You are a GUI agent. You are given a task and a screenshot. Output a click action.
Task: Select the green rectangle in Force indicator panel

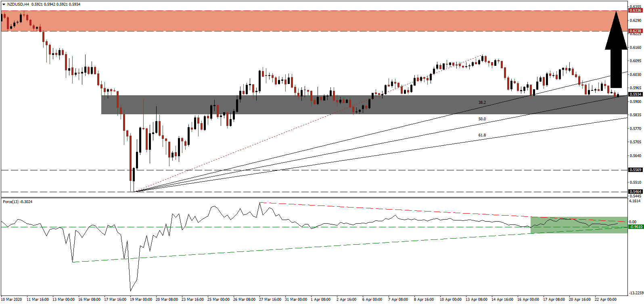click(579, 225)
